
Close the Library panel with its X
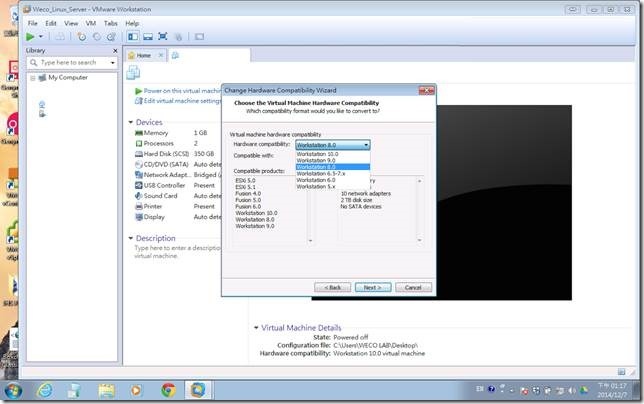[115, 51]
